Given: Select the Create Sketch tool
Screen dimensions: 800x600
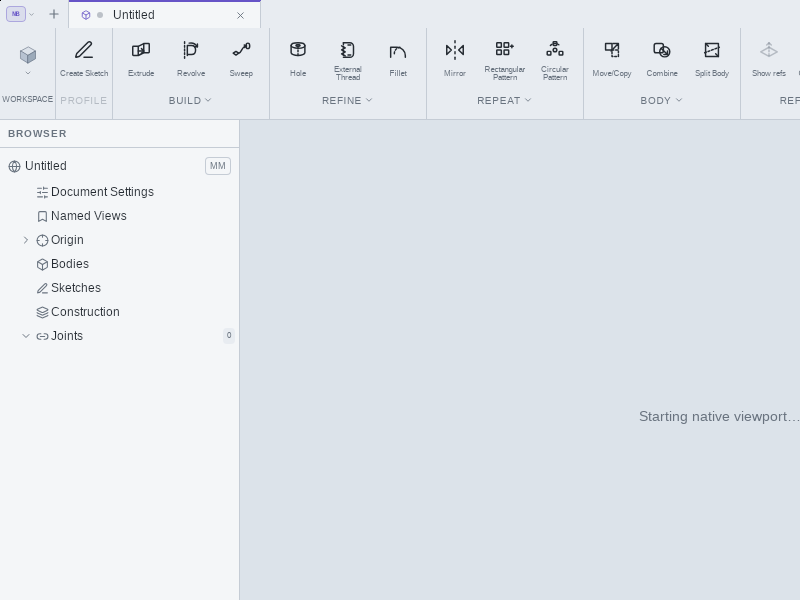Looking at the screenshot, I should tap(84, 59).
